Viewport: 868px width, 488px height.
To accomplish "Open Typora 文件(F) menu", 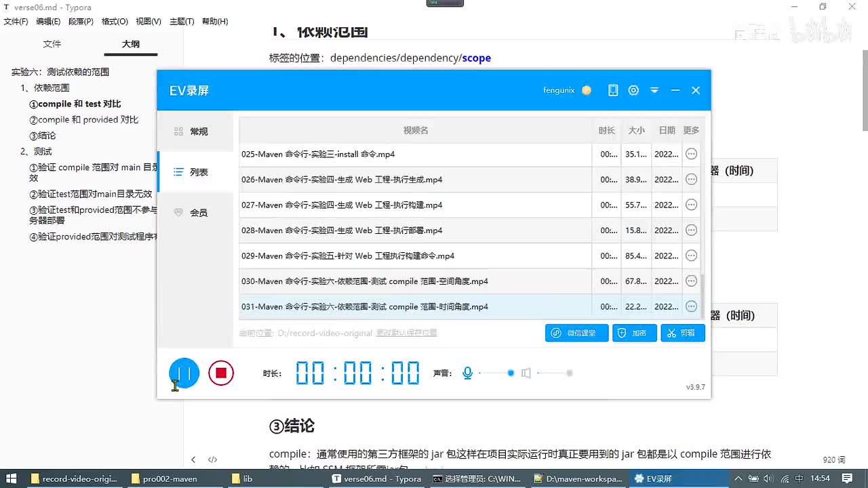I will [16, 22].
